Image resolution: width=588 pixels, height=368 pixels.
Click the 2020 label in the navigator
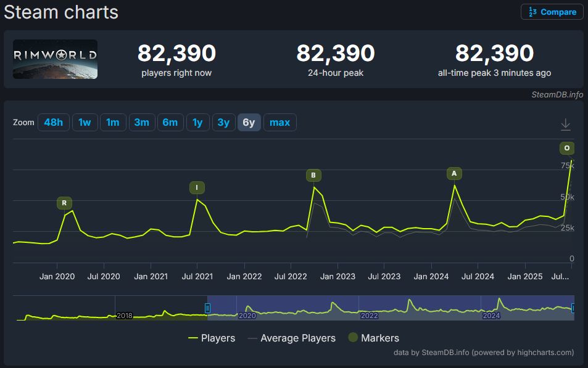pos(247,316)
